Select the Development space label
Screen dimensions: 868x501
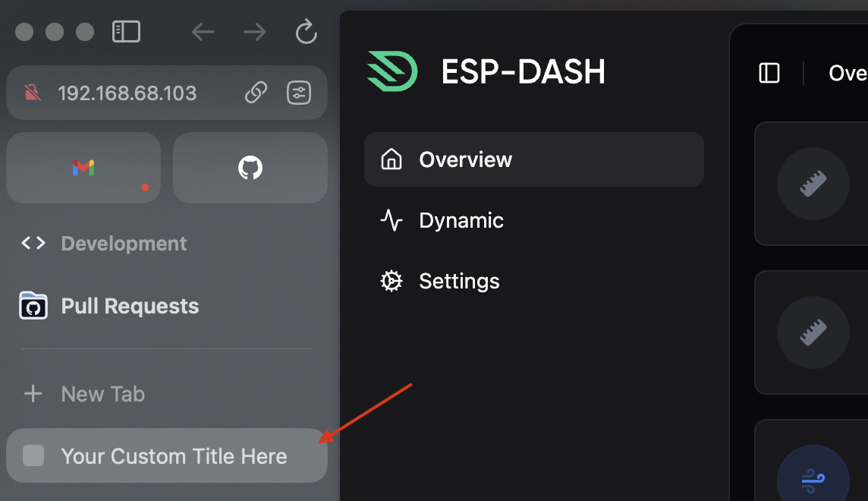click(x=124, y=244)
